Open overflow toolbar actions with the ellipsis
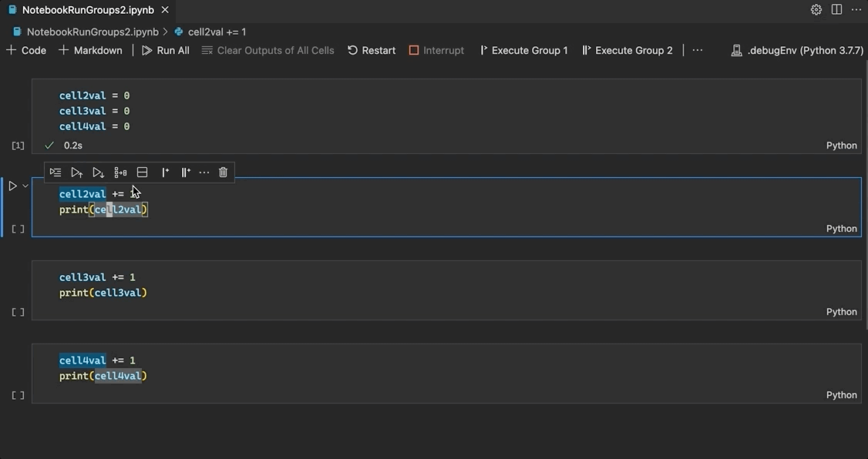The width and height of the screenshot is (868, 459). [697, 49]
